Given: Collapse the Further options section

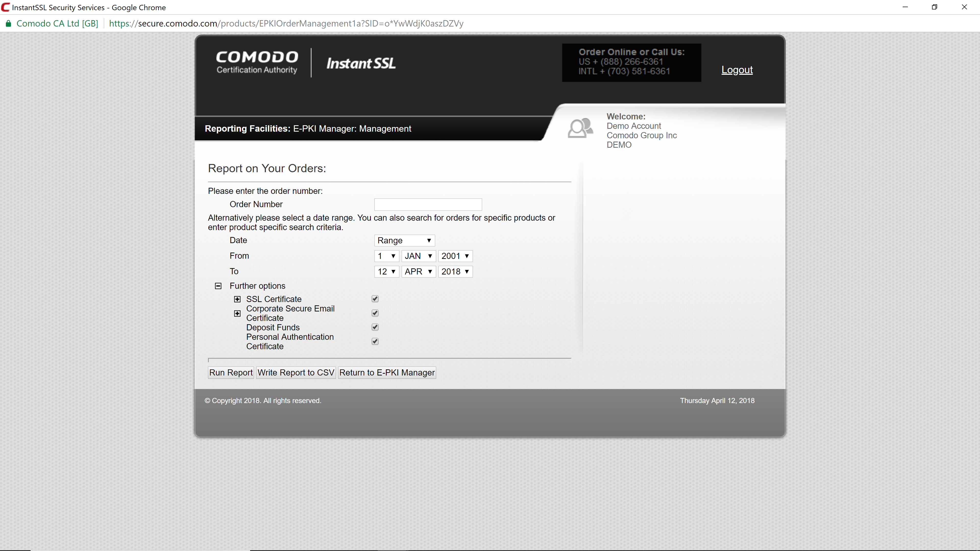Looking at the screenshot, I should point(218,286).
